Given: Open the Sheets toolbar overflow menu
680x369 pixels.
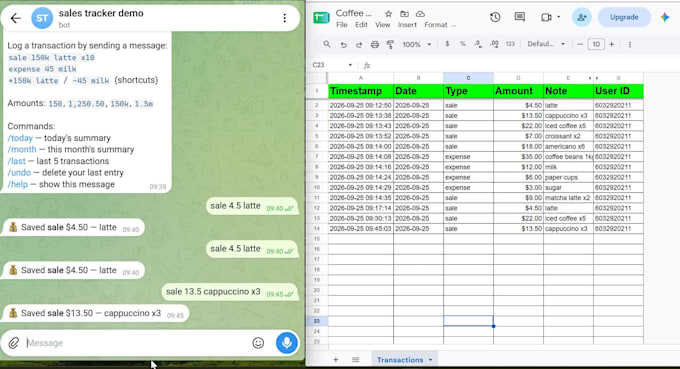Looking at the screenshot, I should point(630,44).
